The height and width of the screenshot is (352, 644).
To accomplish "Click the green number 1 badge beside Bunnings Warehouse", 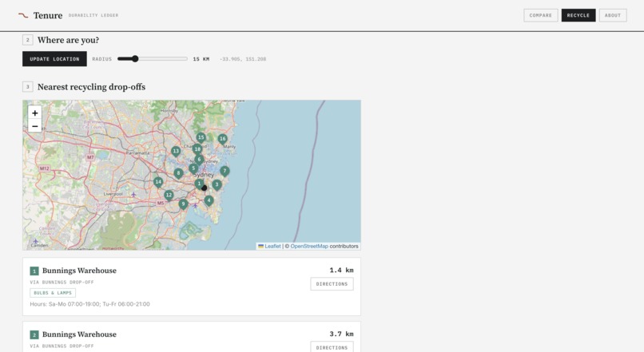I will tap(34, 271).
